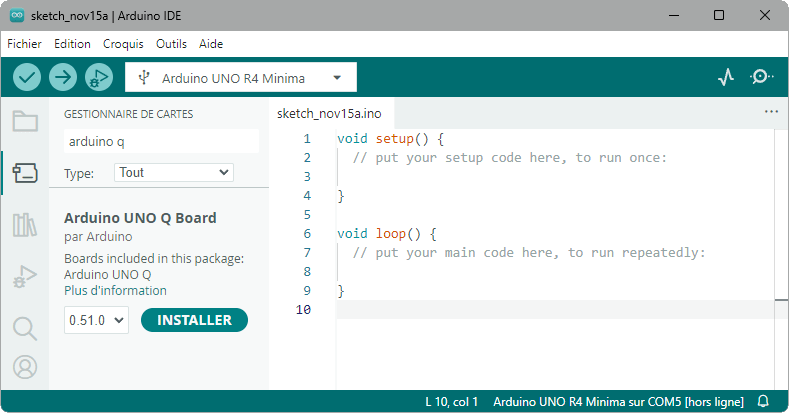Click the board search field containing arduino q
The image size is (789, 413).
(x=160, y=142)
